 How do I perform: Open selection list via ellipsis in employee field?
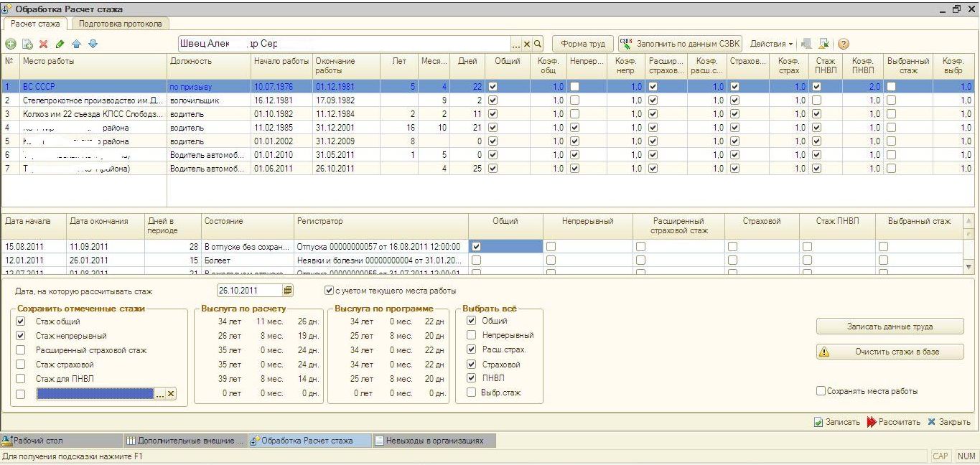(x=517, y=44)
